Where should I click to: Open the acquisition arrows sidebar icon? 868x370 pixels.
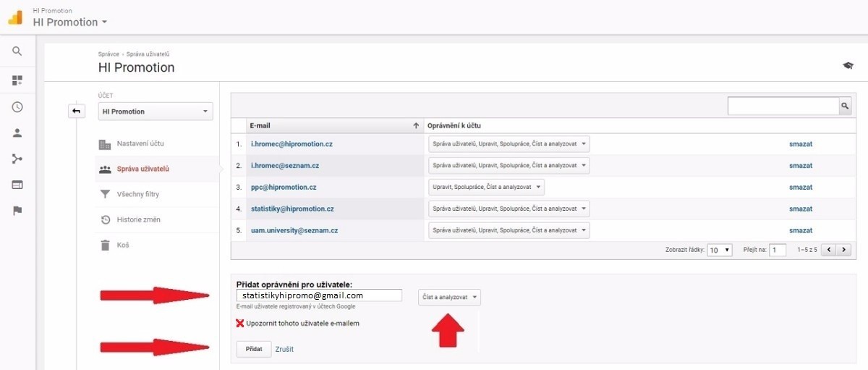point(17,159)
